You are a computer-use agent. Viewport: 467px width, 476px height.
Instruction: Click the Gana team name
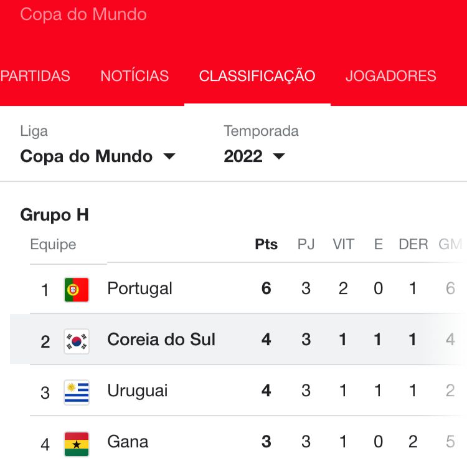click(128, 442)
